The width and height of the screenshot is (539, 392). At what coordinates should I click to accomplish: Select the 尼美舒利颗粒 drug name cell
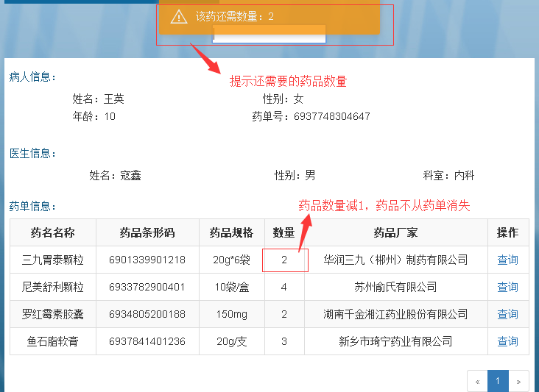[x=52, y=287]
